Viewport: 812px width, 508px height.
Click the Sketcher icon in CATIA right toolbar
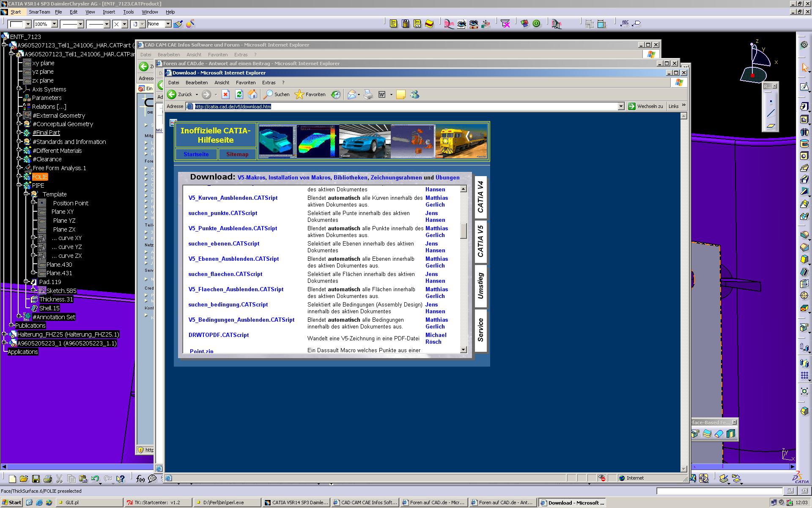pyautogui.click(x=804, y=87)
